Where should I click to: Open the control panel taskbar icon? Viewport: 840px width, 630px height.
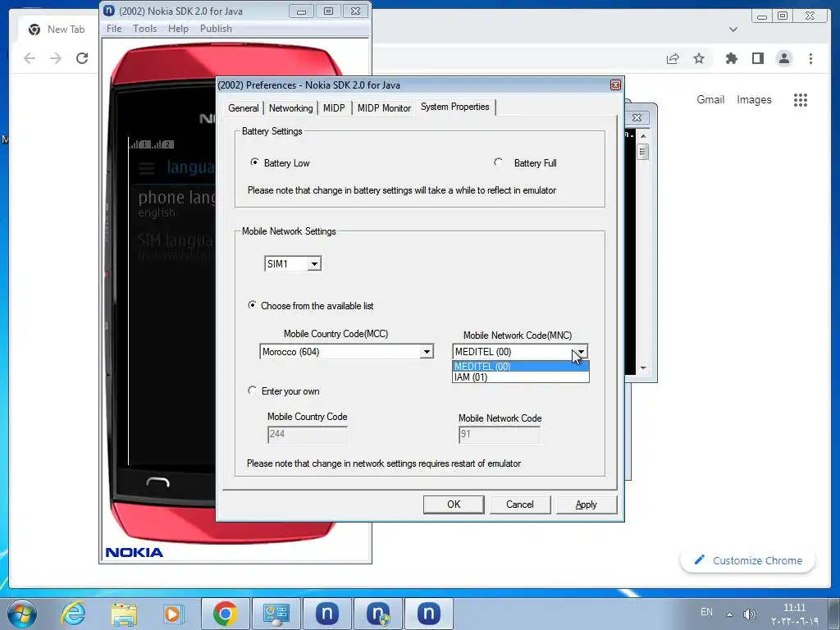click(x=276, y=614)
